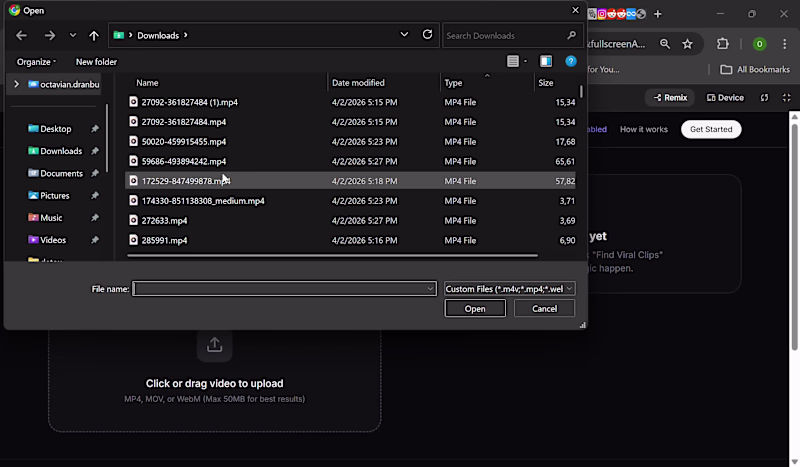Viewport: 800px width, 467px height.
Task: Select file 285991.mp4
Action: pyautogui.click(x=350, y=240)
